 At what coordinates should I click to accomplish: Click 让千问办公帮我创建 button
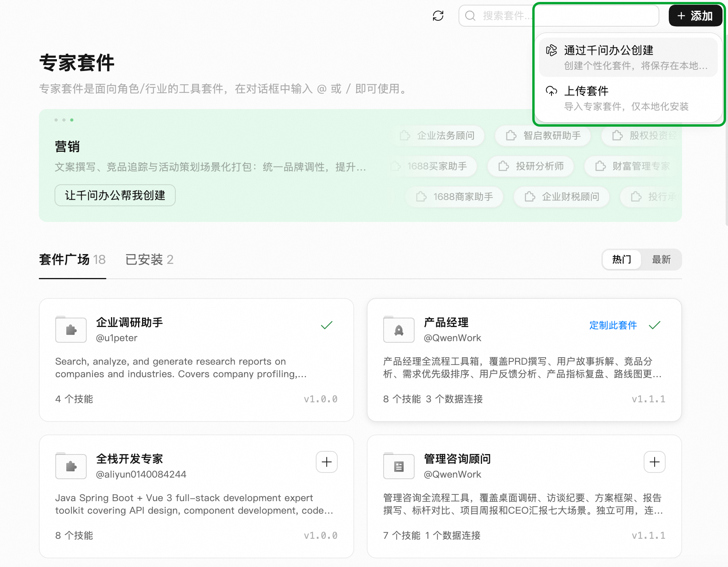115,195
